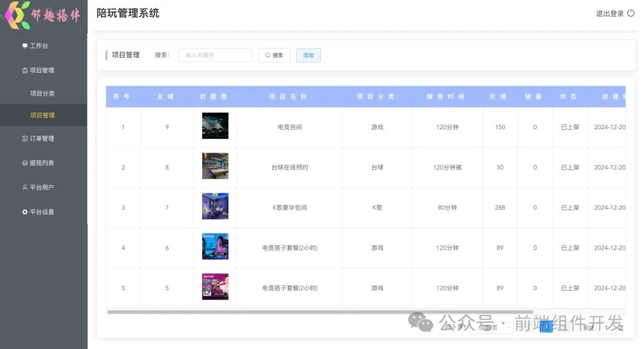Open the 10条/页 page size dropdown
644x349 pixels.
491,328
